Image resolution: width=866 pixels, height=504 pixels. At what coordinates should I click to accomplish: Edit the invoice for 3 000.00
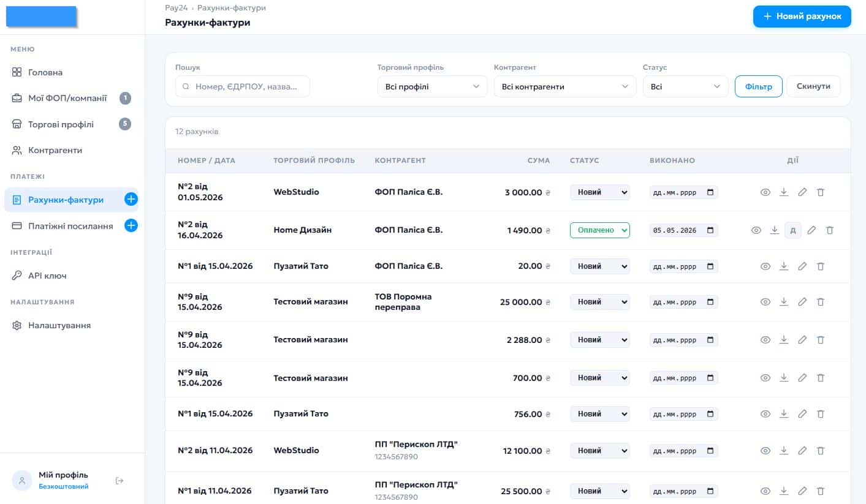coord(802,192)
